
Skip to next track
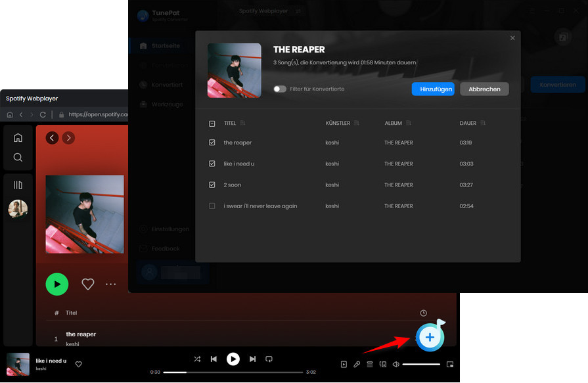pos(252,359)
